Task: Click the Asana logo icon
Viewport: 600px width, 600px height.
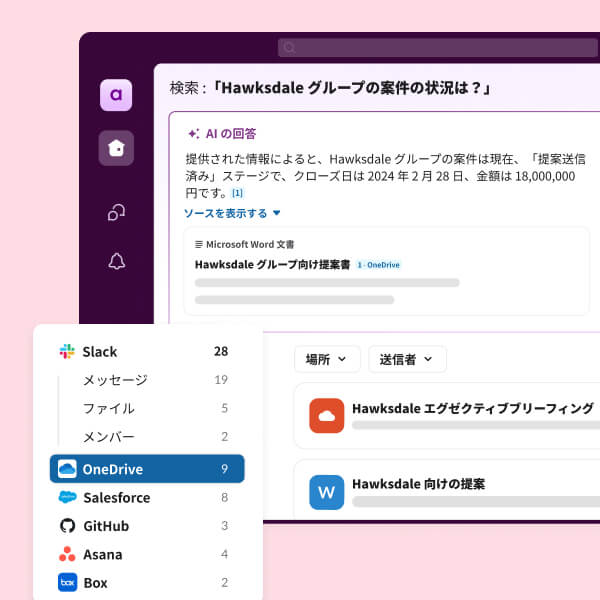Action: pos(67,554)
